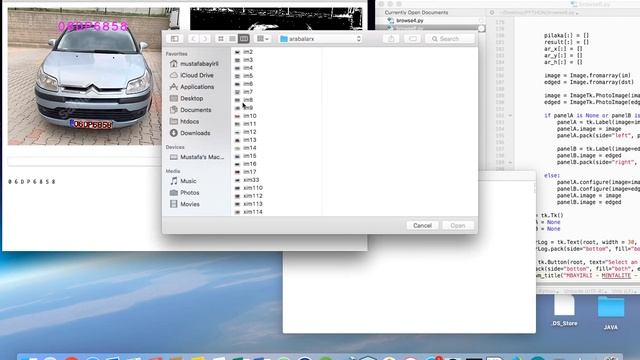This screenshot has width=640, height=360.
Task: Open Desktop folder in sidebar
Action: point(187,98)
